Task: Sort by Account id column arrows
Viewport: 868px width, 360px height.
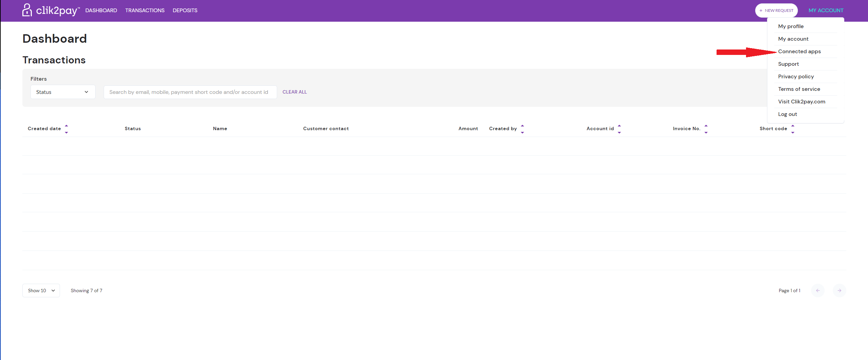Action: [619, 129]
